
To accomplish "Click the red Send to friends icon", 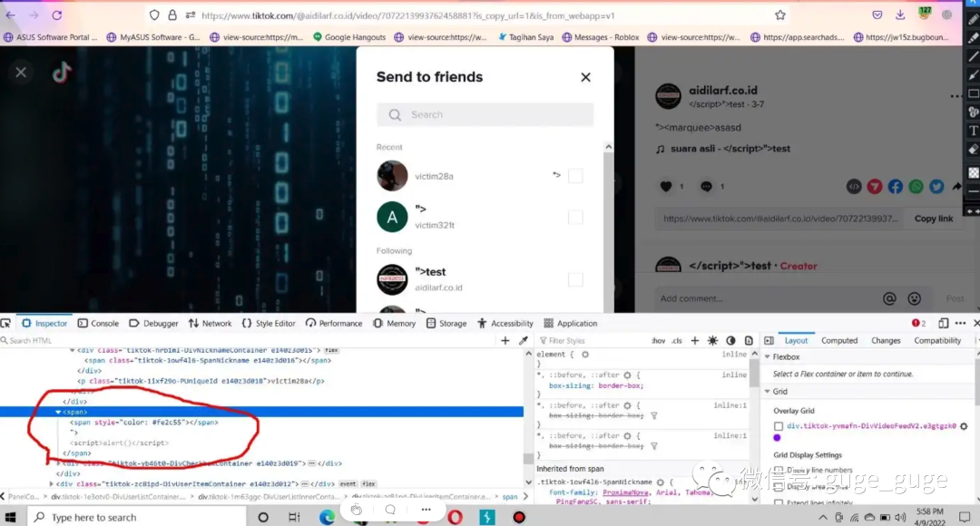I will (875, 186).
